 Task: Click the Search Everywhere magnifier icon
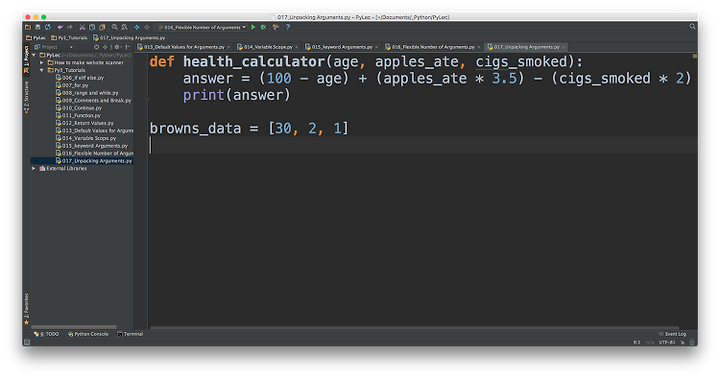tap(692, 27)
